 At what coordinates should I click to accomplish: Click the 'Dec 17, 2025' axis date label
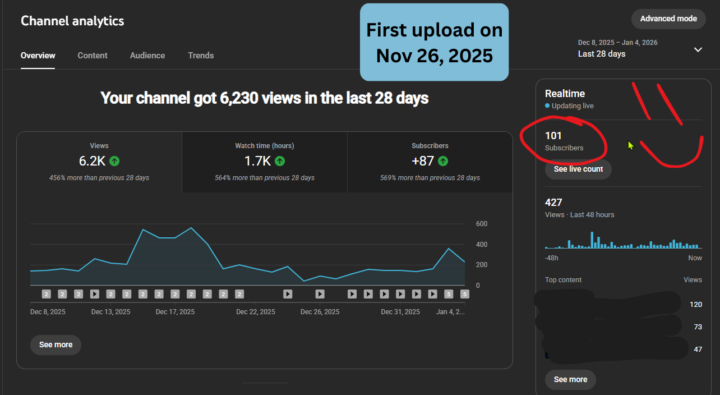(x=175, y=312)
